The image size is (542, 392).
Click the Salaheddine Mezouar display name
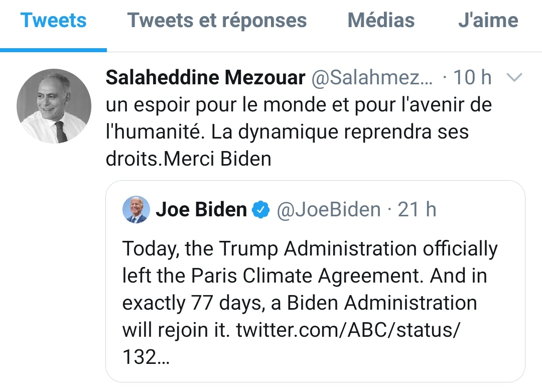[x=206, y=78]
